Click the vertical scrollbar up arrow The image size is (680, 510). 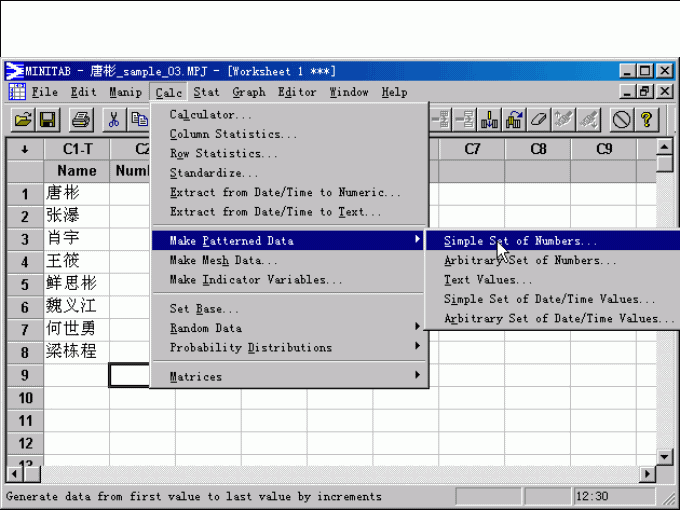tap(665, 148)
